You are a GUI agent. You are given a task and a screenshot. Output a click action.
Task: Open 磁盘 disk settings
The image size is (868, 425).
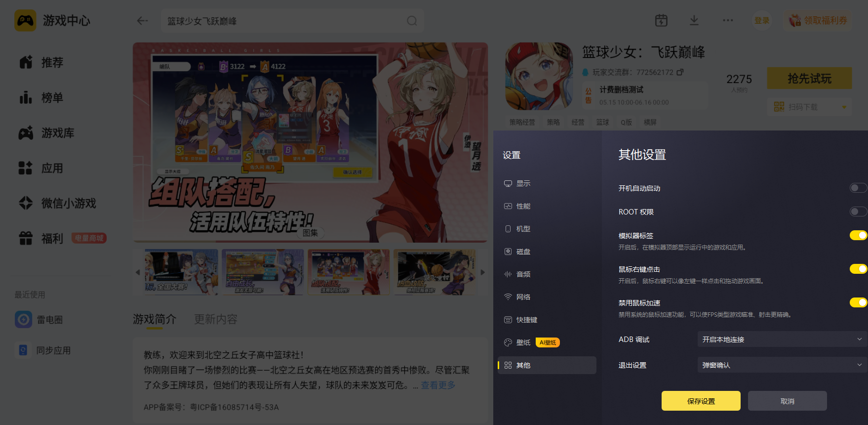tap(547, 252)
